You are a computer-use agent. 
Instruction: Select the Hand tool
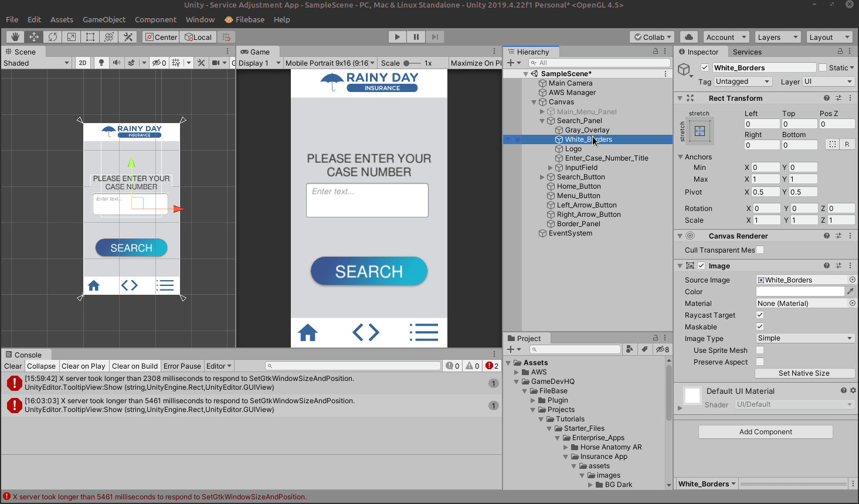(15, 37)
